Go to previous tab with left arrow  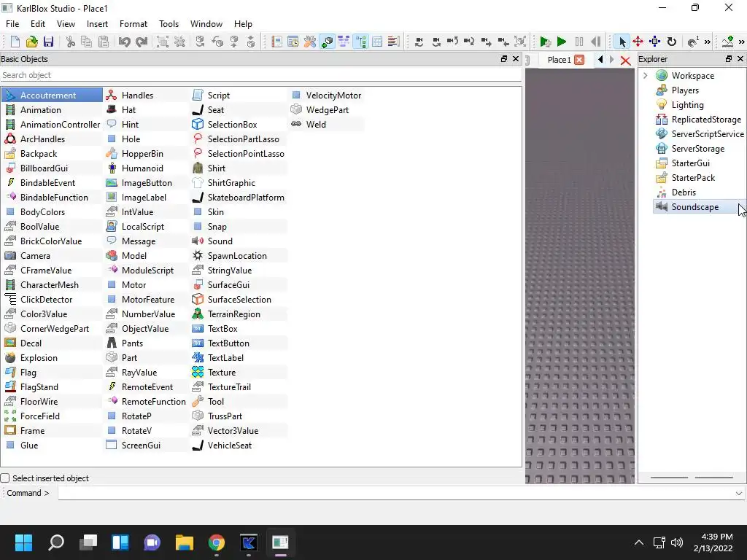tap(600, 60)
